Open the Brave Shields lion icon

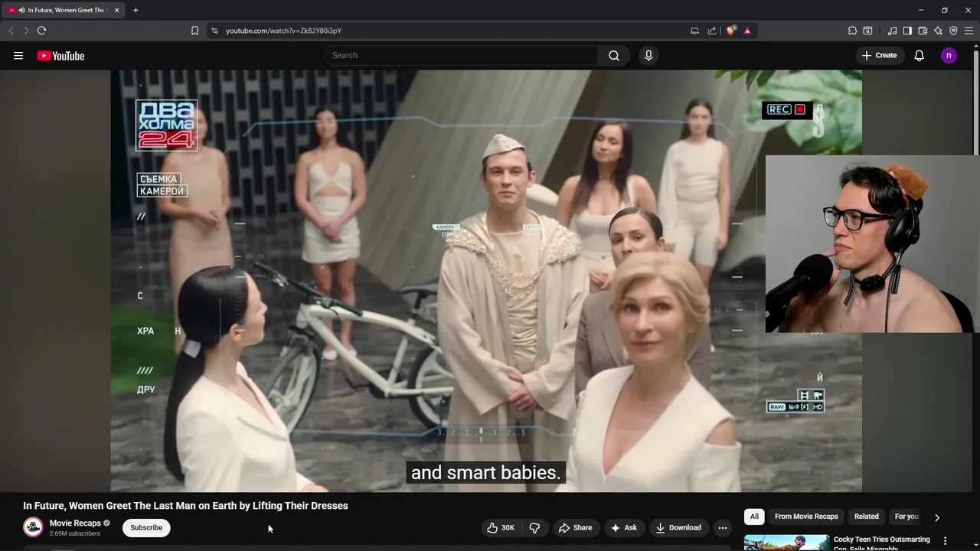731,31
